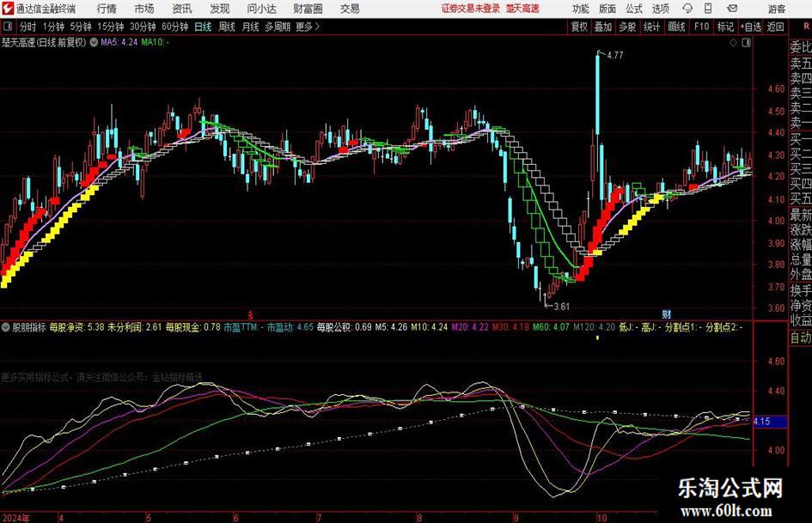Open the 财富圈 menu
812x523 pixels.
[308, 9]
